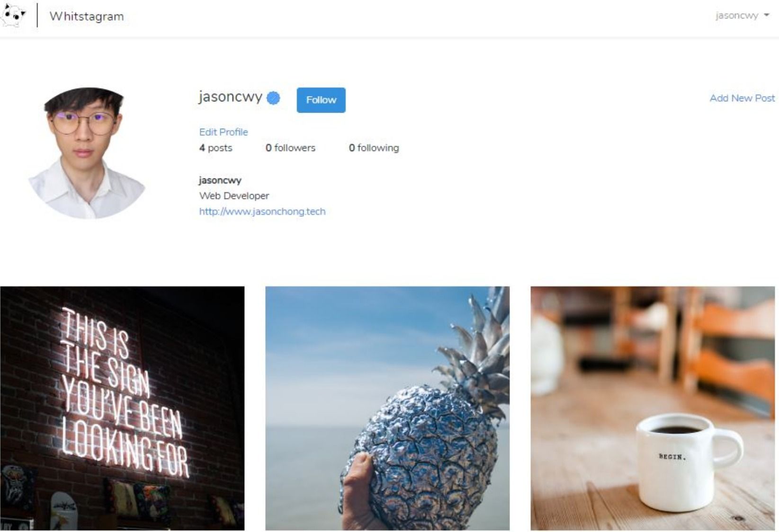Click Add New Post link
Viewport: 779px width, 532px height.
[x=742, y=98]
